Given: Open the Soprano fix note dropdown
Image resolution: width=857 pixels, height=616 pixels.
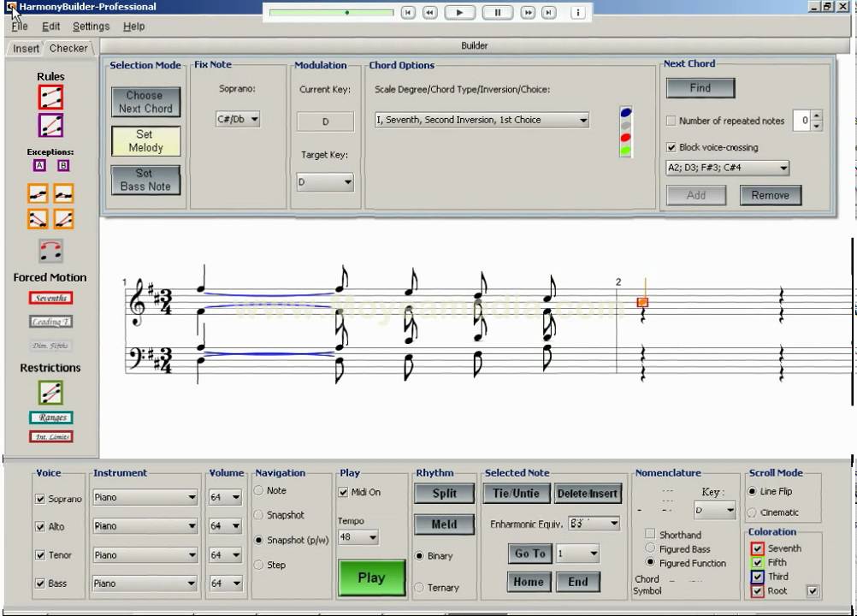Looking at the screenshot, I should pos(237,119).
